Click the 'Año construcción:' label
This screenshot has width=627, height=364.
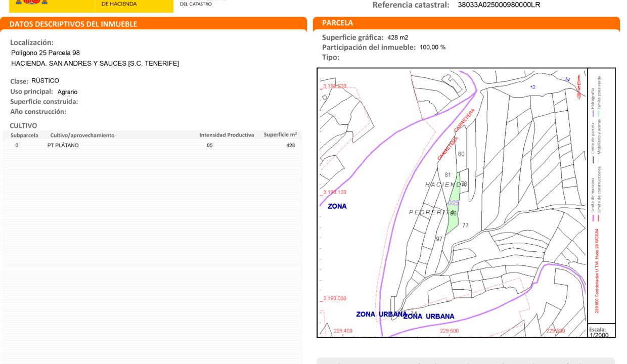coord(38,112)
